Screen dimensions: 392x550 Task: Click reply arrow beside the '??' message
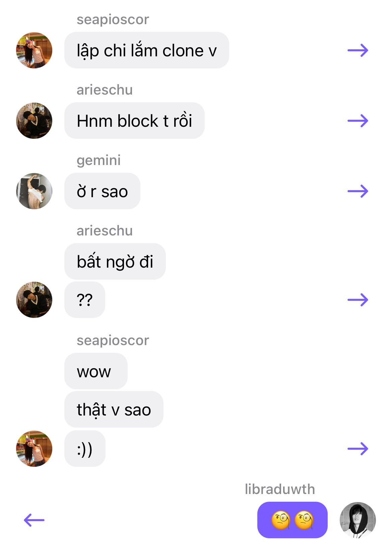click(x=358, y=300)
